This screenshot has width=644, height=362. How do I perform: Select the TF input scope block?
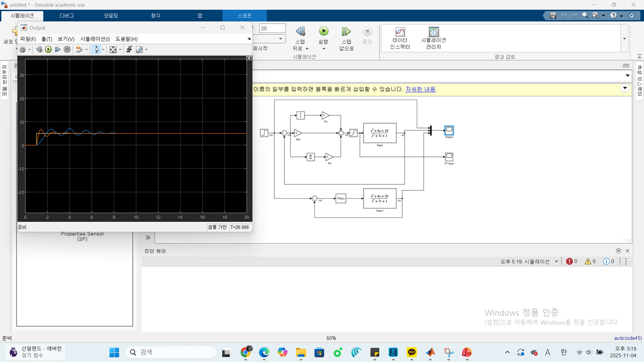tap(449, 157)
